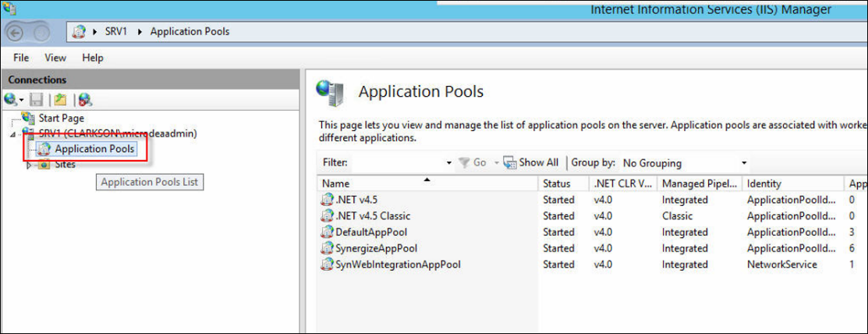Click the Application Pools node icon
The width and height of the screenshot is (868, 334).
tap(44, 149)
